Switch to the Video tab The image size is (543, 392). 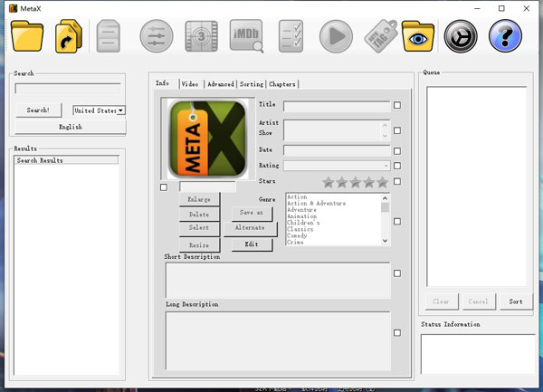coord(190,84)
